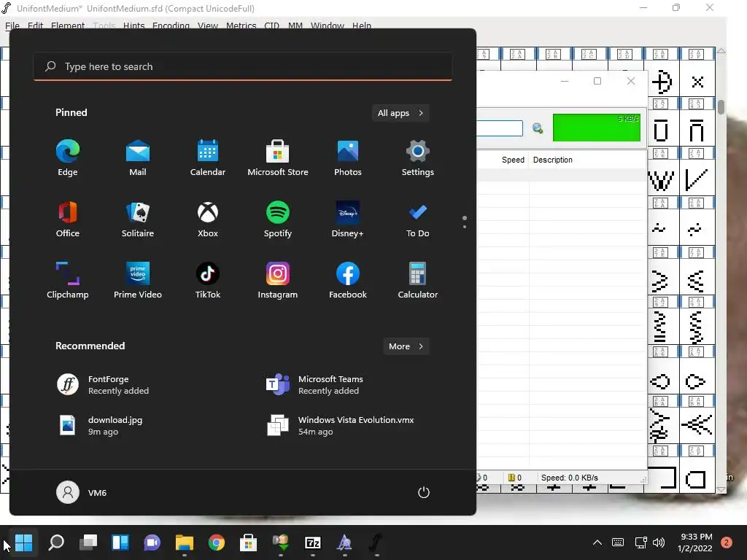Screen dimensions: 747x560
Task: Show More recommended items
Action: [406, 346]
